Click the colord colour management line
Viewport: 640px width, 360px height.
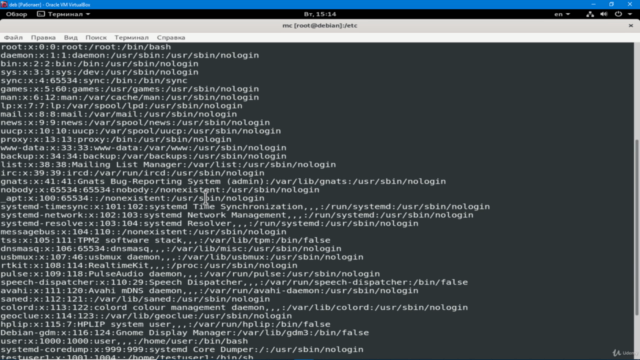234,307
